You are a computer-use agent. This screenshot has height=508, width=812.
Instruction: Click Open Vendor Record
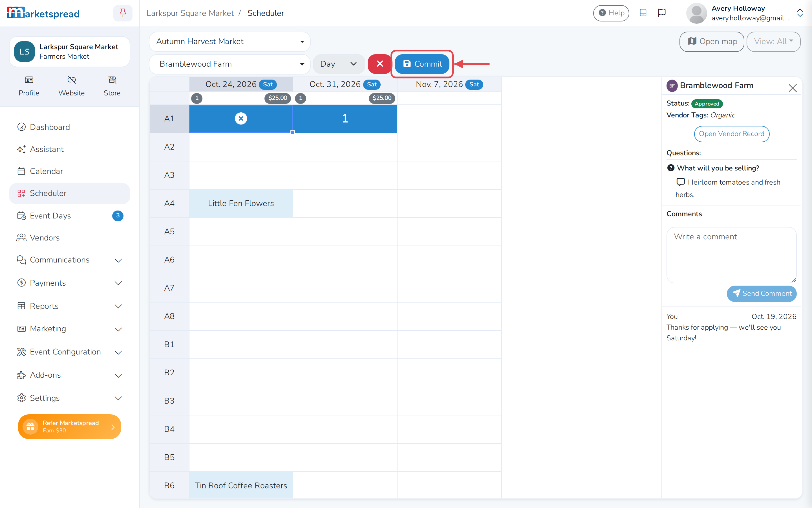click(731, 134)
